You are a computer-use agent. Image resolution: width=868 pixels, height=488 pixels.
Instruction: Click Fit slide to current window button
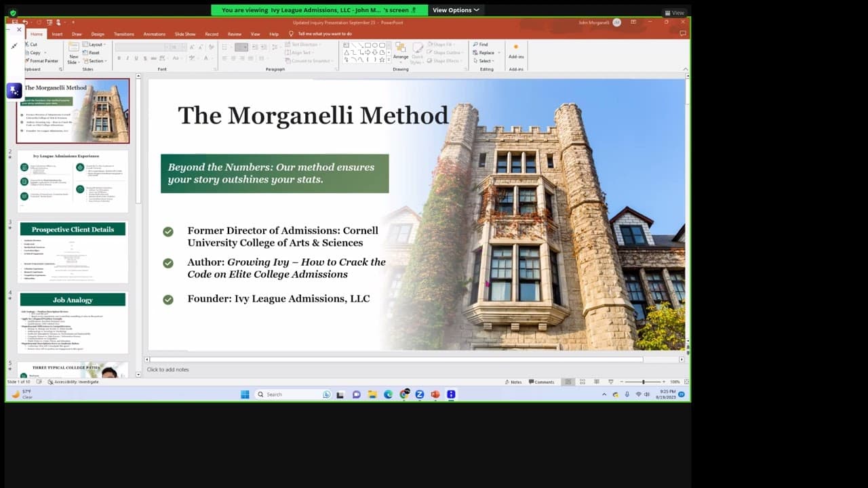tap(686, 382)
